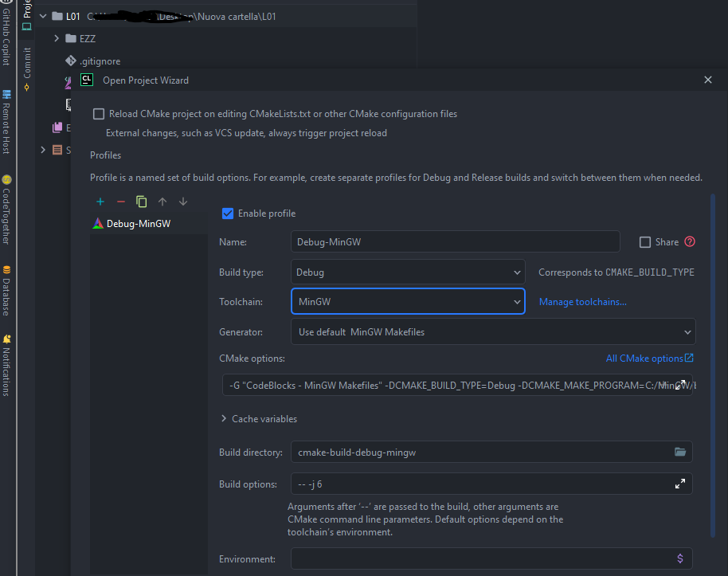Expand the Build options field
Image resolution: width=728 pixels, height=576 pixels.
[x=680, y=484]
